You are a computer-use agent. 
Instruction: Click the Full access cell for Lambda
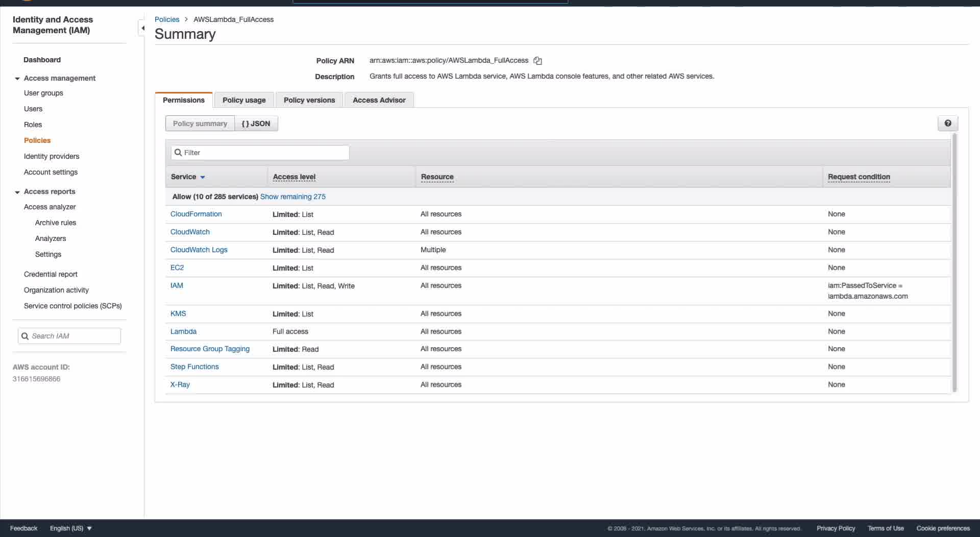tap(290, 331)
